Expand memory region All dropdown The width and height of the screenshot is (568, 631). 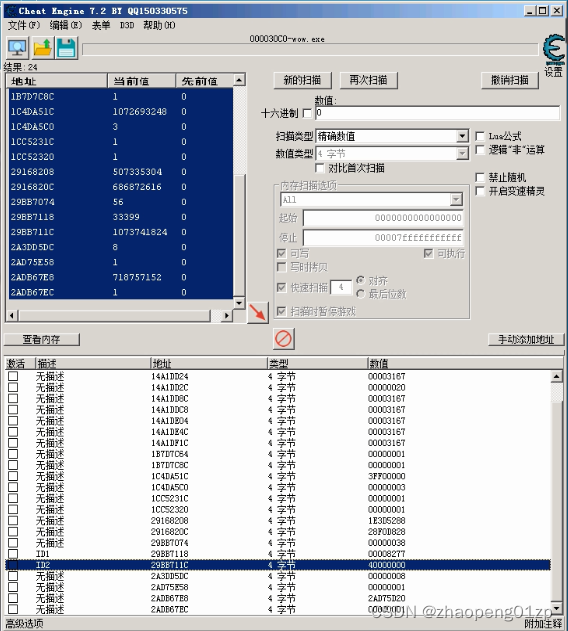click(456, 199)
